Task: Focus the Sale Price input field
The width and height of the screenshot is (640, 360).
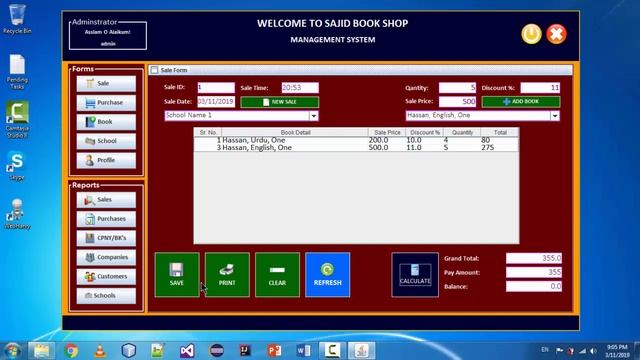Action: (458, 101)
